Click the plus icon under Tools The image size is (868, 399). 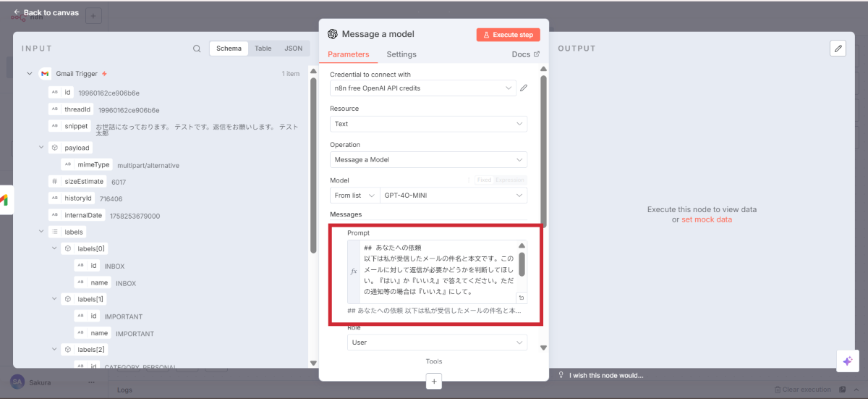pos(434,381)
